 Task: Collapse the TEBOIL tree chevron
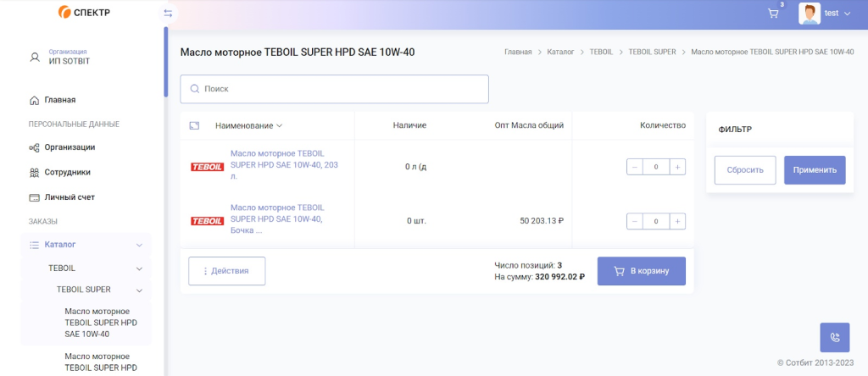pos(139,268)
